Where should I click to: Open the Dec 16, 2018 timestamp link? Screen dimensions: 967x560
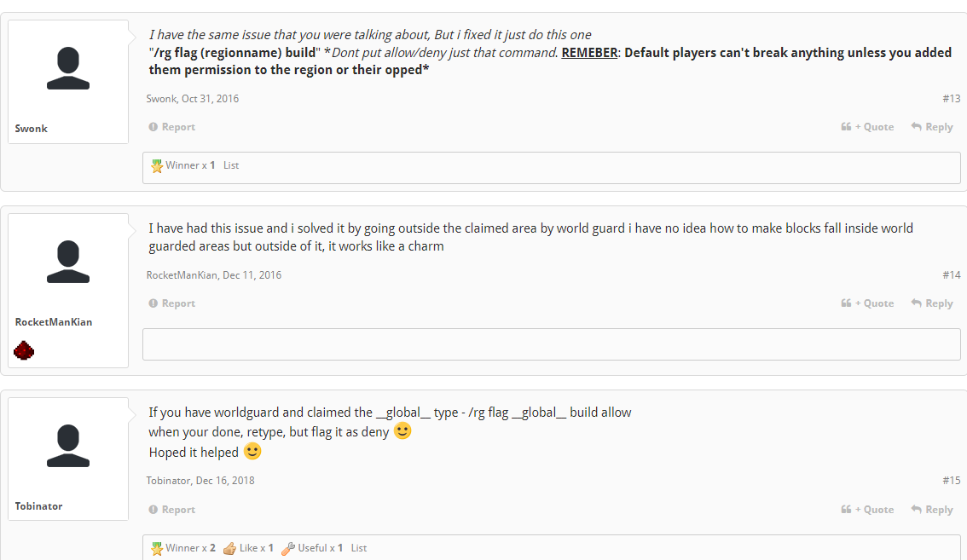click(x=225, y=481)
